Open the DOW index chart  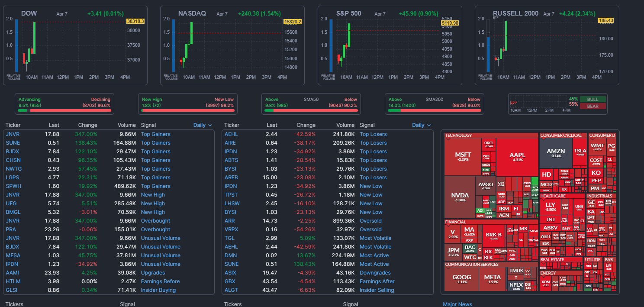pyautogui.click(x=75, y=45)
